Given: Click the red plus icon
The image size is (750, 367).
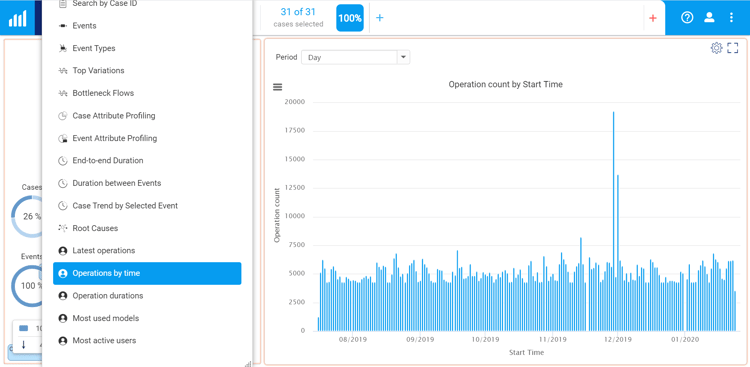Looking at the screenshot, I should pyautogui.click(x=652, y=18).
